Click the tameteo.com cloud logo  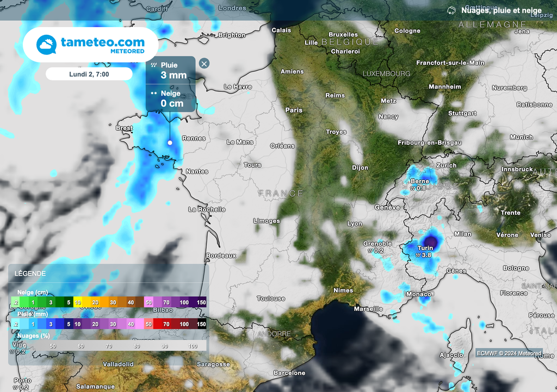click(46, 44)
